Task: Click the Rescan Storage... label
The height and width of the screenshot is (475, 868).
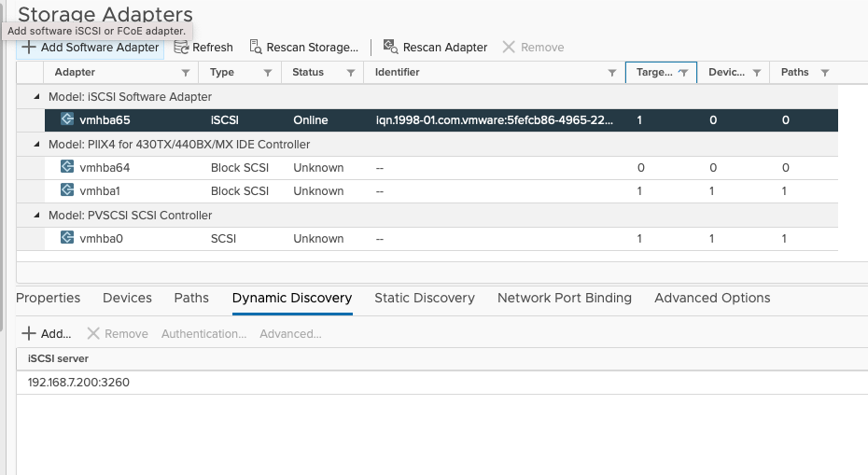Action: click(x=313, y=48)
